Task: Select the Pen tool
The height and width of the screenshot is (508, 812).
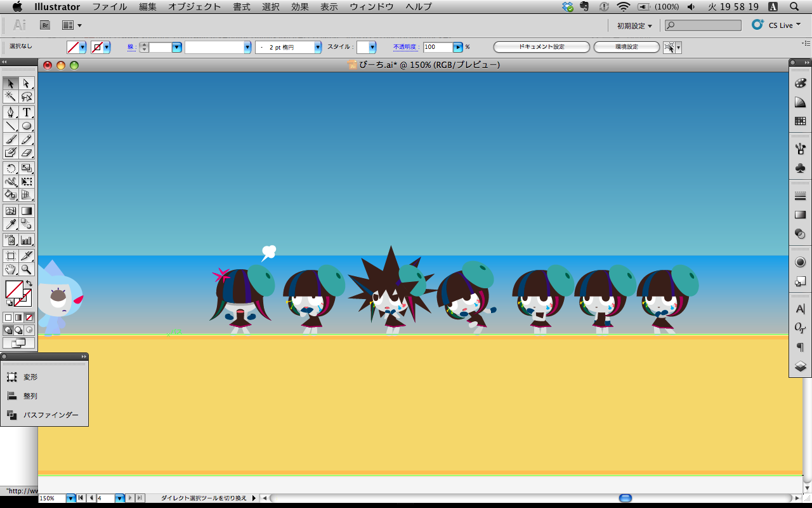Action: (11, 112)
